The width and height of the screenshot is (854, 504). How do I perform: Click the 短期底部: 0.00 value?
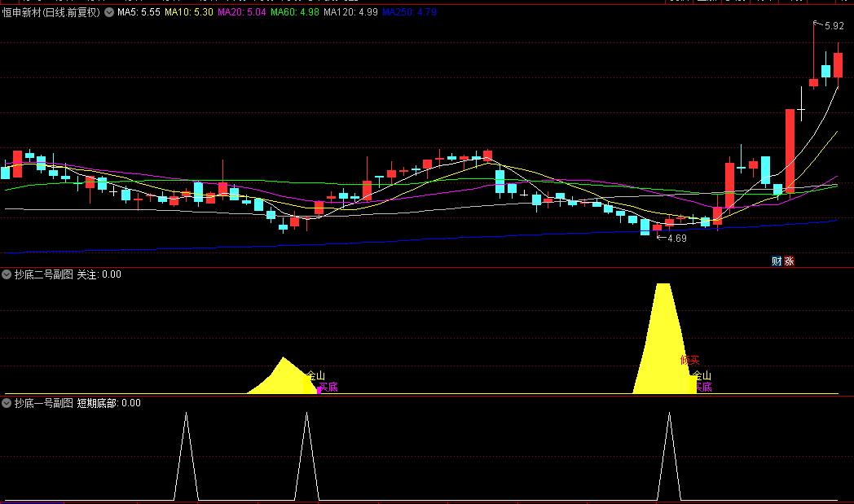point(109,403)
